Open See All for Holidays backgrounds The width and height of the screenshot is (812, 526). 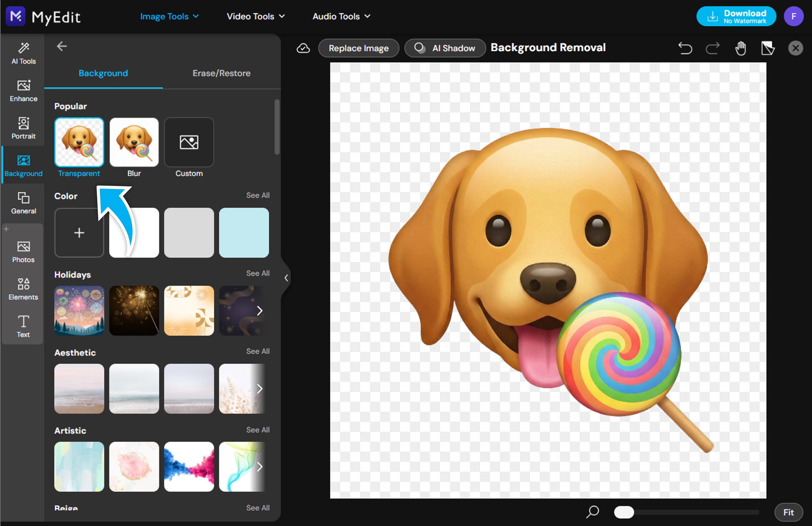coord(258,273)
